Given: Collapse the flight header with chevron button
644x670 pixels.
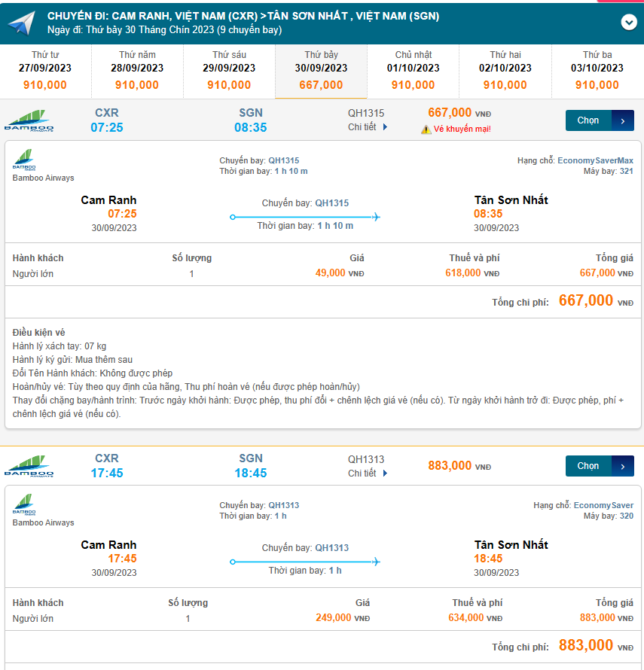Looking at the screenshot, I should point(629,23).
